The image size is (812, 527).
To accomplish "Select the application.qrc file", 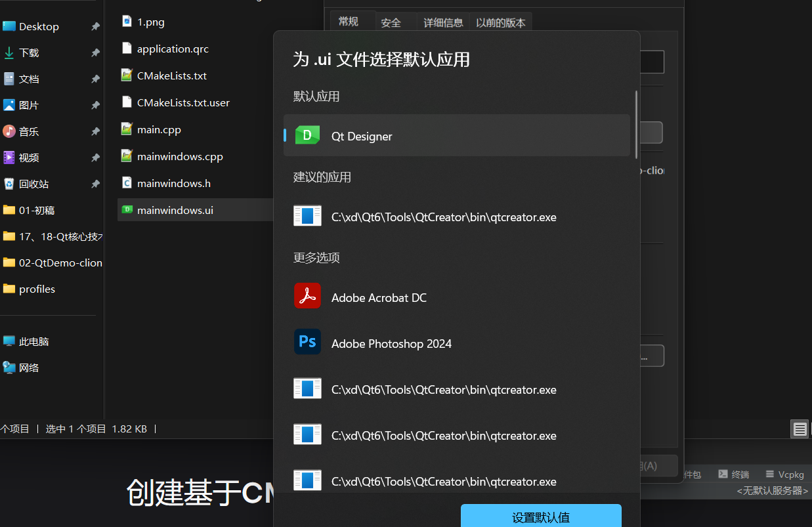I will click(x=165, y=49).
